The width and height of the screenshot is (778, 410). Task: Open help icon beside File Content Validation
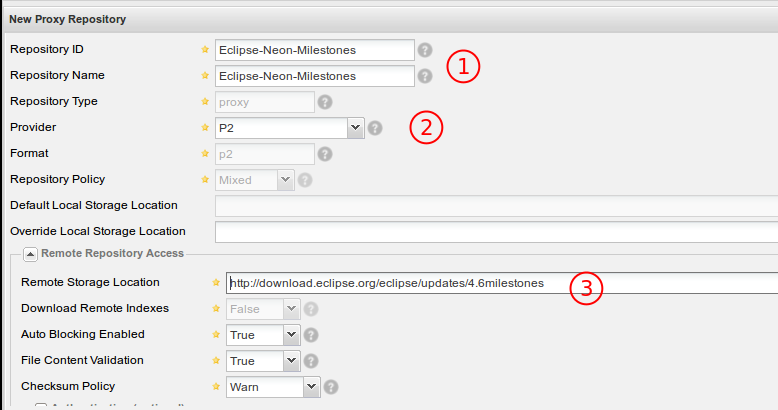(311, 361)
